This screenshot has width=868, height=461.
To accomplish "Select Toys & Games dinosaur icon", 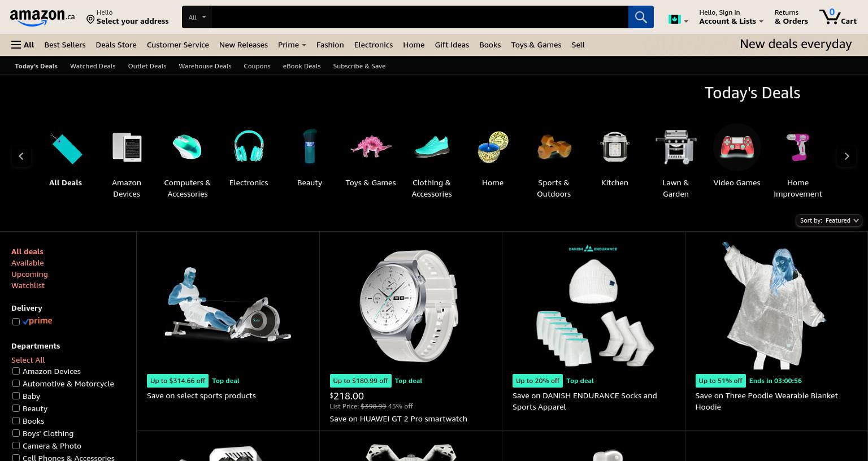I will click(x=371, y=146).
